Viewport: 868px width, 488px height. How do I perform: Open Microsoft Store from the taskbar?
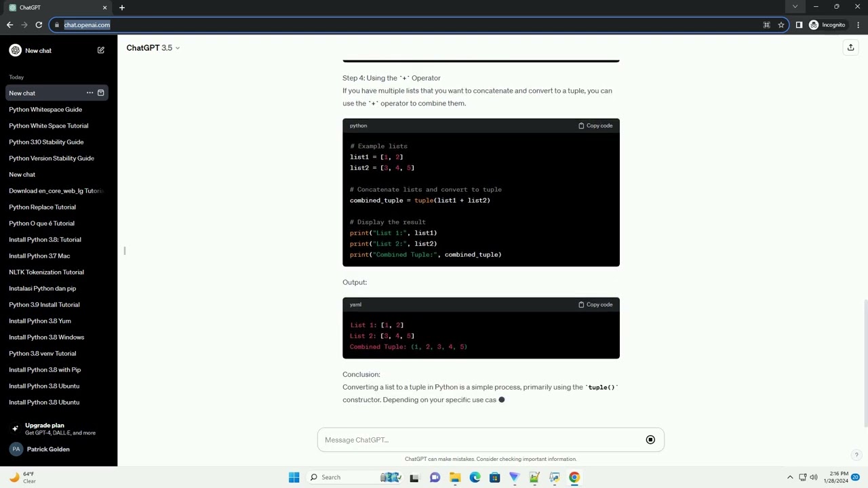494,477
